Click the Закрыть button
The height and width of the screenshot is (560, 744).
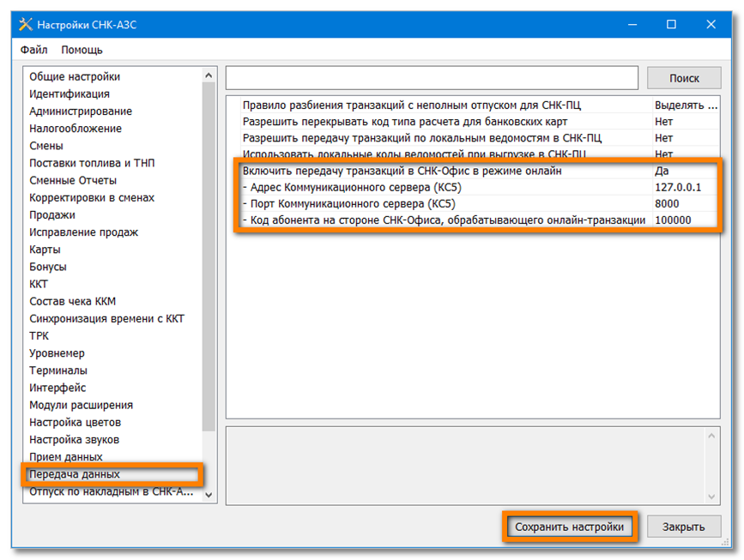(684, 527)
